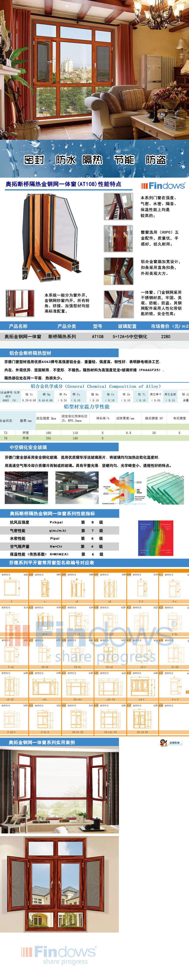Click the 抗风压强度 performance row label

coord(19,522)
